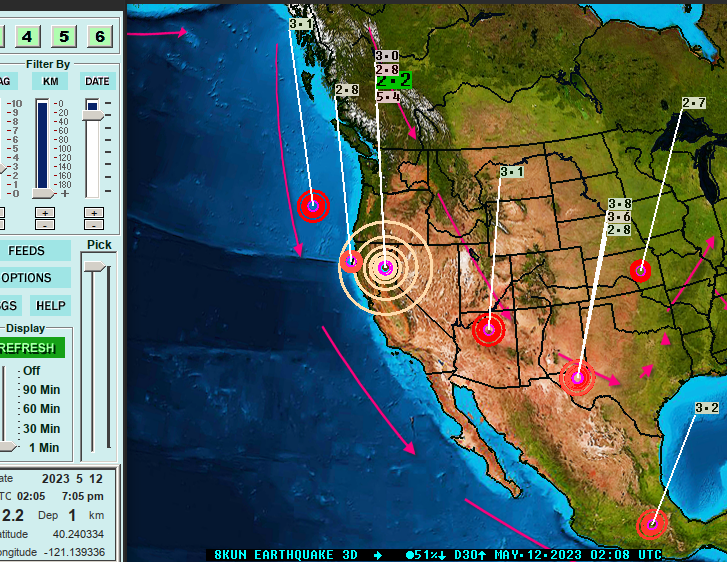The image size is (727, 562).
Task: Click the 7:05 pm local time value
Action: coord(83,496)
